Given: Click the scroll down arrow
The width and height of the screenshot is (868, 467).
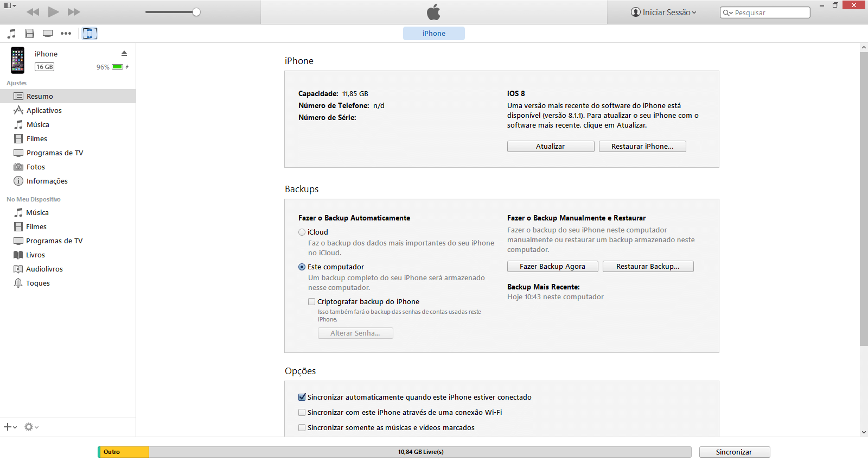Looking at the screenshot, I should click(x=864, y=432).
